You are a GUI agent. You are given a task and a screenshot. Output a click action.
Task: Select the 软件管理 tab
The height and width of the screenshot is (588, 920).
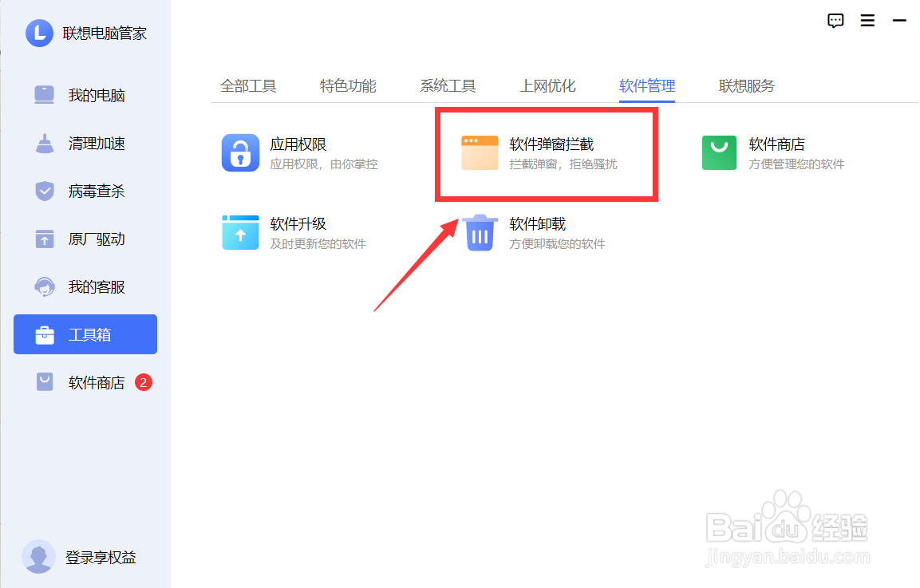pyautogui.click(x=647, y=86)
